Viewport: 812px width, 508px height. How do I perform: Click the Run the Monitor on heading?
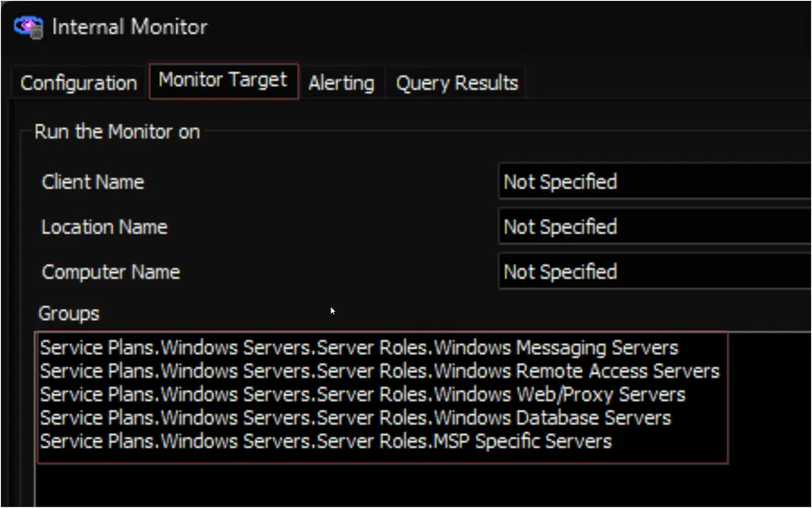(117, 132)
